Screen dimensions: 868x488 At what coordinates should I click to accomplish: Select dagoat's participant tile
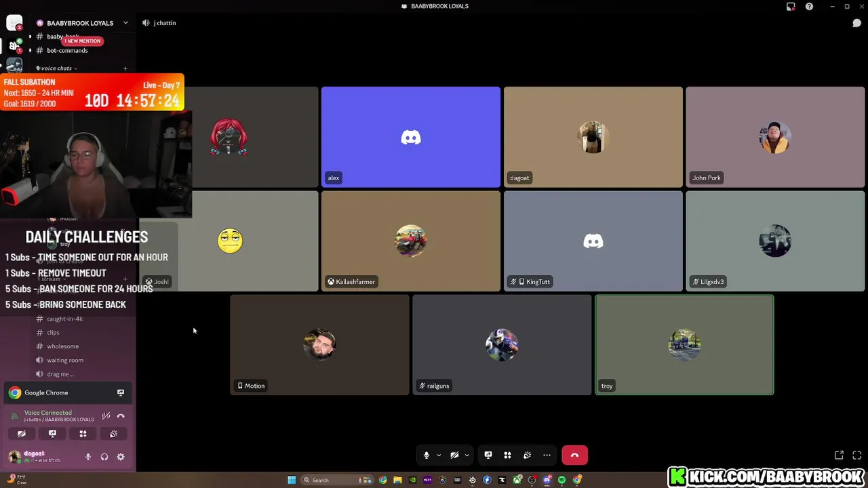click(593, 137)
